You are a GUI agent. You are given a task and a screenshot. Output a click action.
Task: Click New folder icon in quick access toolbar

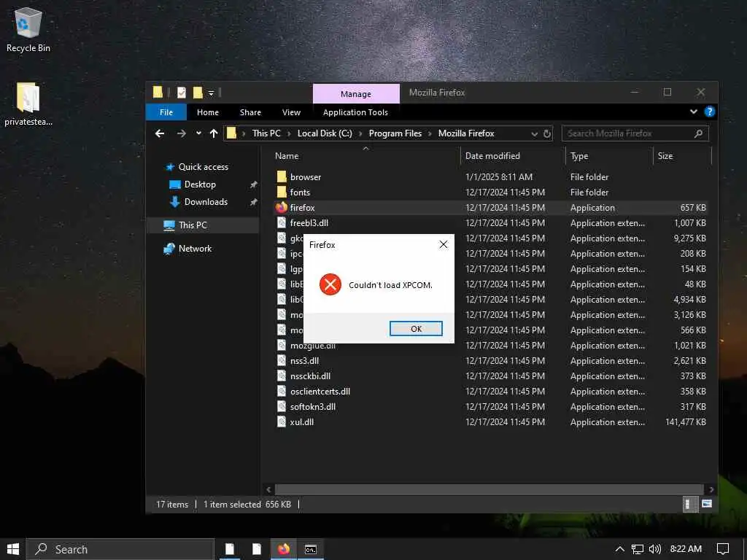[198, 93]
